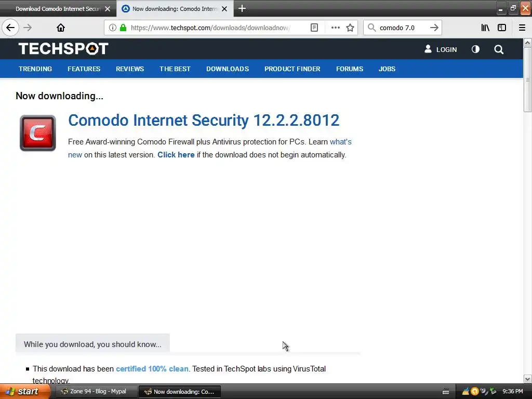Show the sidebars panel icon
The image size is (532, 399).
point(502,28)
